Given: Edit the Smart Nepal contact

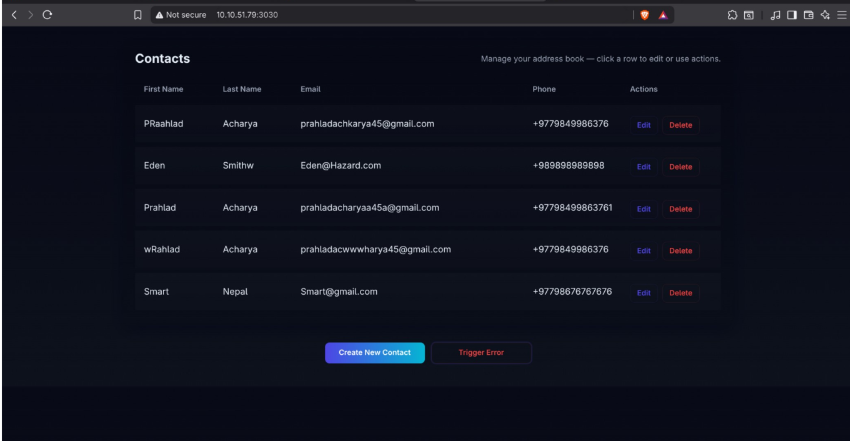Looking at the screenshot, I should (x=643, y=293).
